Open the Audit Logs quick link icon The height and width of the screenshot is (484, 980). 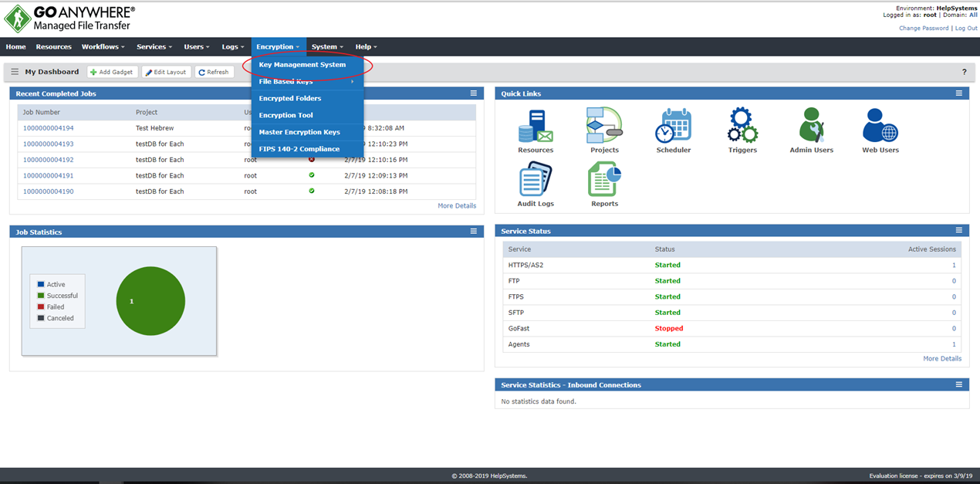point(536,179)
